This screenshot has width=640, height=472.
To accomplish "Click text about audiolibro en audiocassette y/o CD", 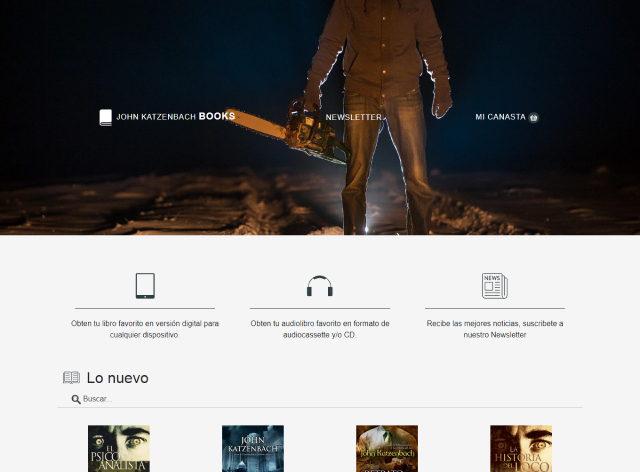I will [x=320, y=329].
